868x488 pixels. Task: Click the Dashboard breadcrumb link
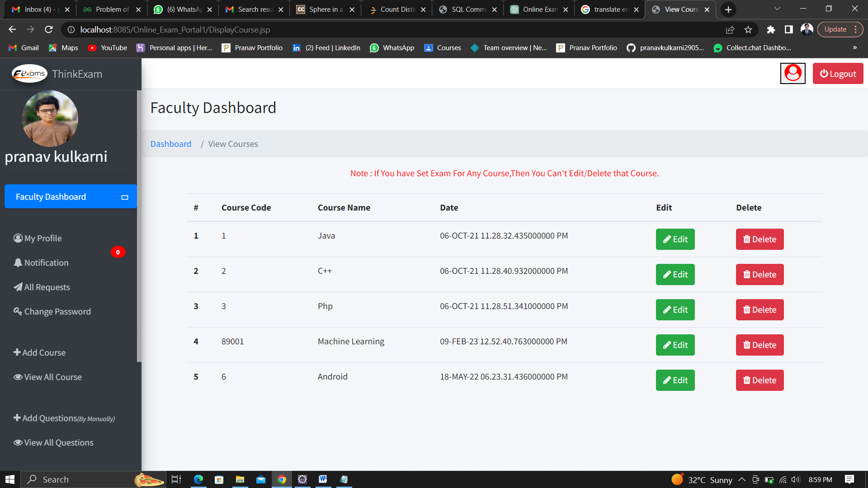pos(170,144)
